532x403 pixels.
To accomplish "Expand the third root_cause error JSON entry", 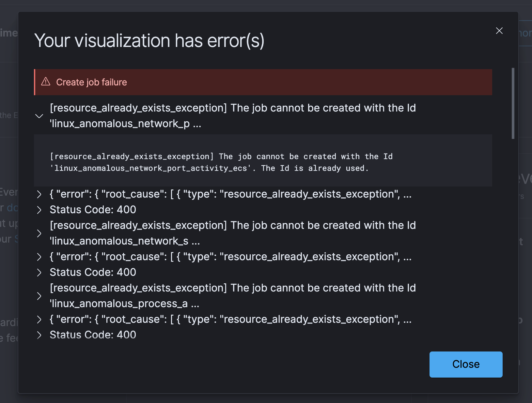I will [39, 320].
